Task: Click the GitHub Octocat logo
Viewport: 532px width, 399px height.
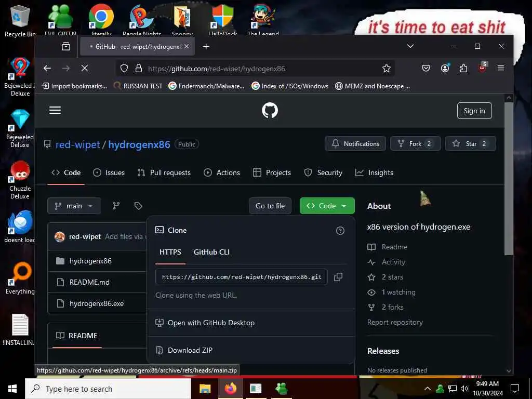Action: click(270, 110)
